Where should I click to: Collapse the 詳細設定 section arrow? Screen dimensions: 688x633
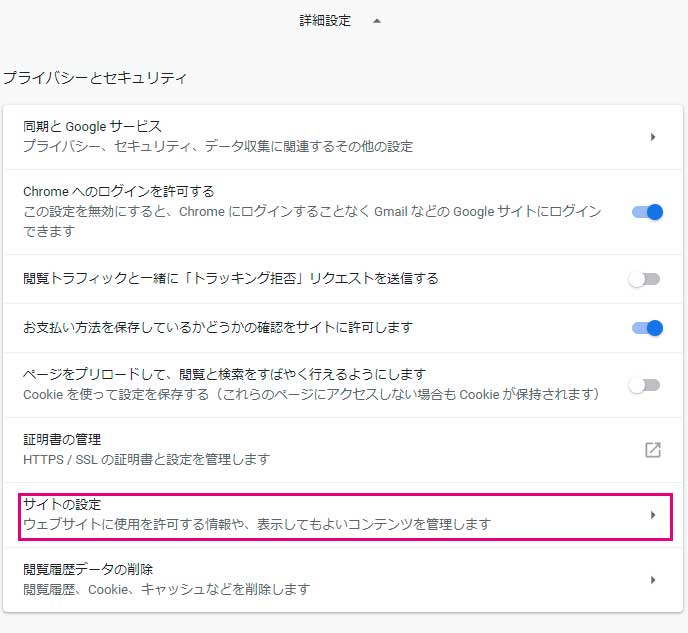pyautogui.click(x=376, y=21)
